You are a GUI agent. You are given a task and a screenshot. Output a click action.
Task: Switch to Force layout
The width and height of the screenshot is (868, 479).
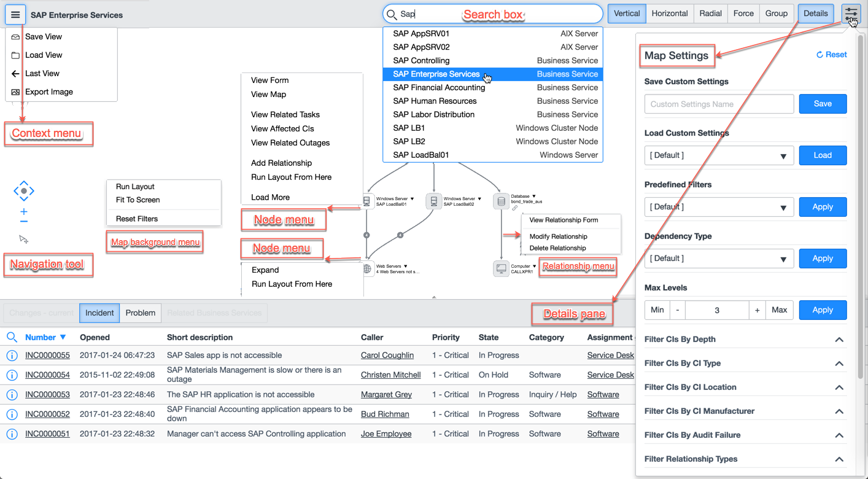pos(743,14)
